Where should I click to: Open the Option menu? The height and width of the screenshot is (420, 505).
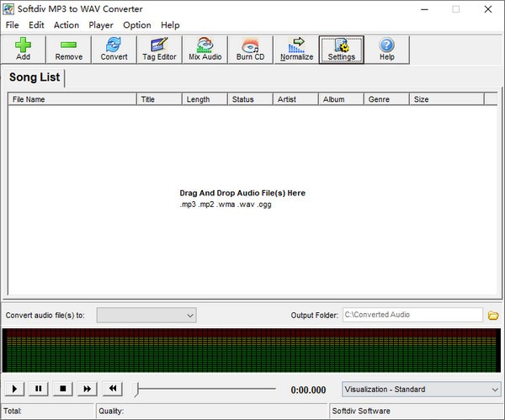137,25
